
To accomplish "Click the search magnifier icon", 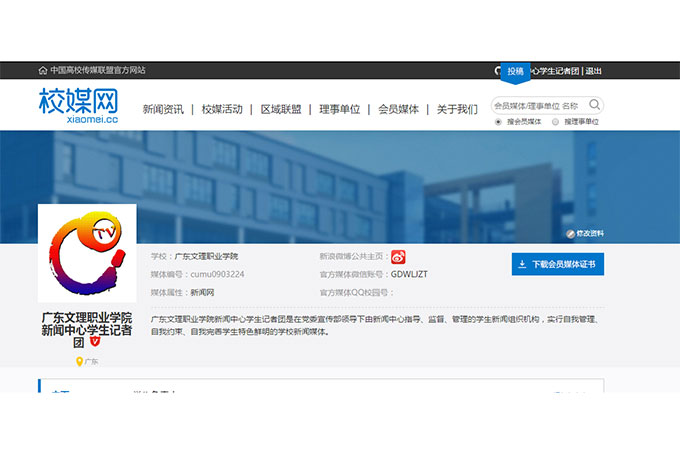I will (594, 104).
